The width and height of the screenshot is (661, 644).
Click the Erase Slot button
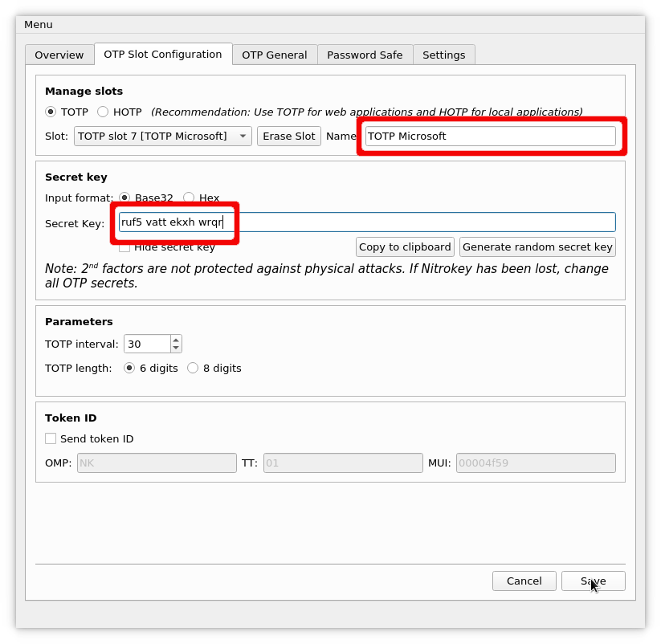pos(289,137)
